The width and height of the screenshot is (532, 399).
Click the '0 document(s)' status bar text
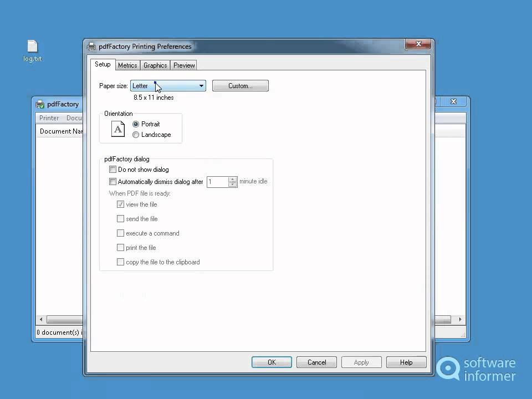coord(58,332)
